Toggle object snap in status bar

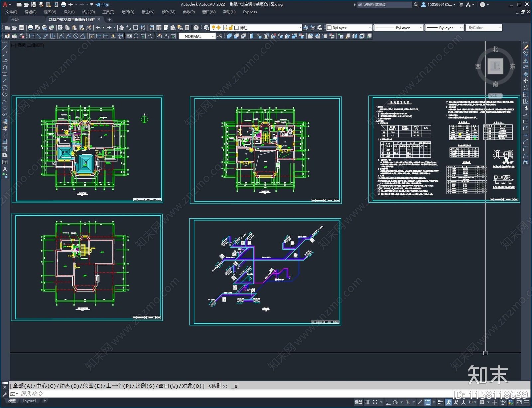coord(428,402)
